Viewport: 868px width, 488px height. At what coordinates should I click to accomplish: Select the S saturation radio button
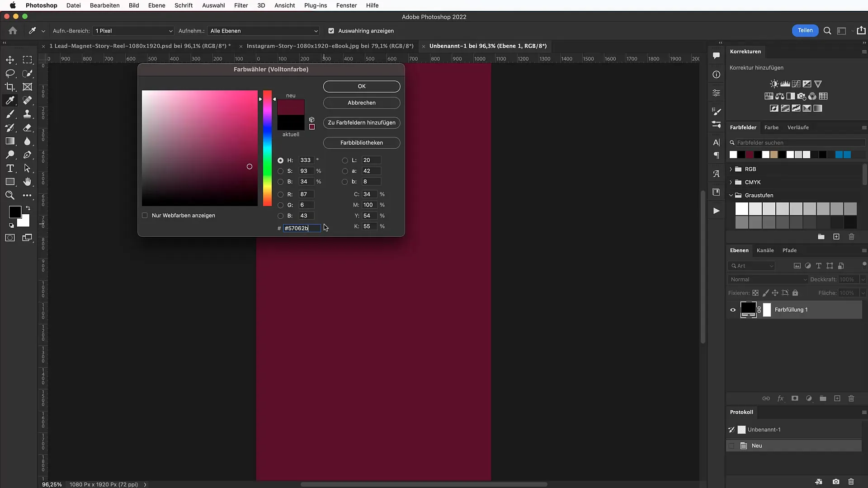click(281, 171)
